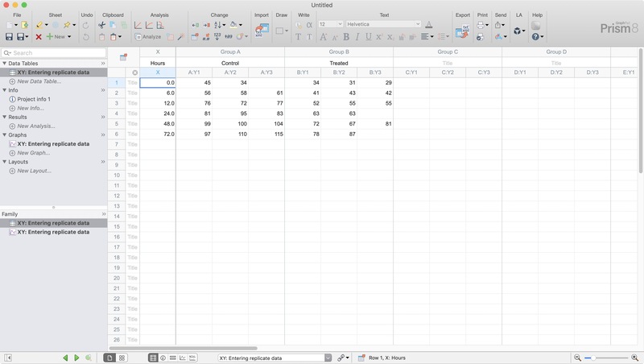Select info sheet view in bottom bar

pos(163,358)
